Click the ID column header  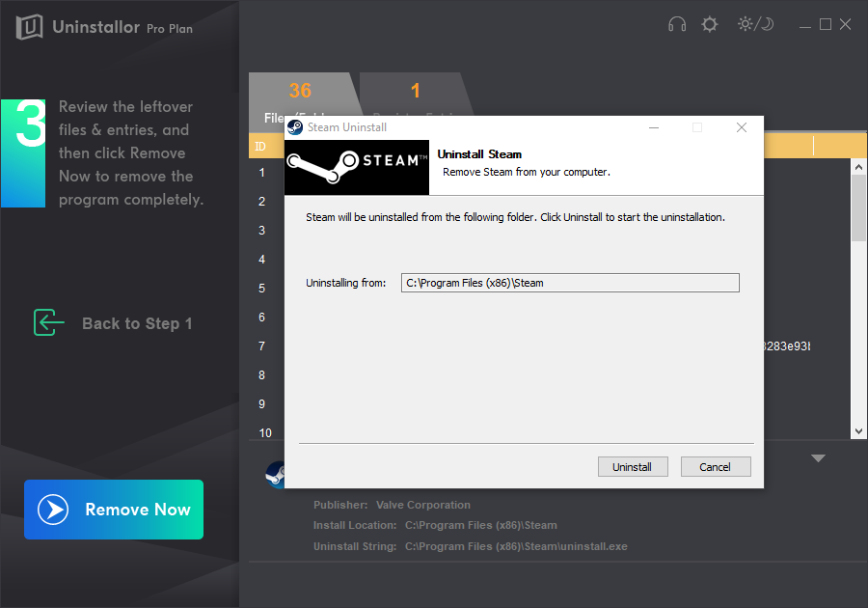(x=260, y=146)
